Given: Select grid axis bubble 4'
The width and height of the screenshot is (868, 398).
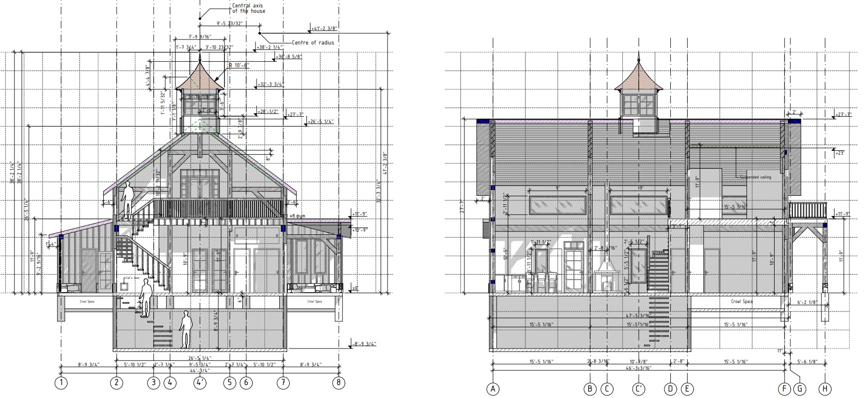Looking at the screenshot, I should pos(200,383).
